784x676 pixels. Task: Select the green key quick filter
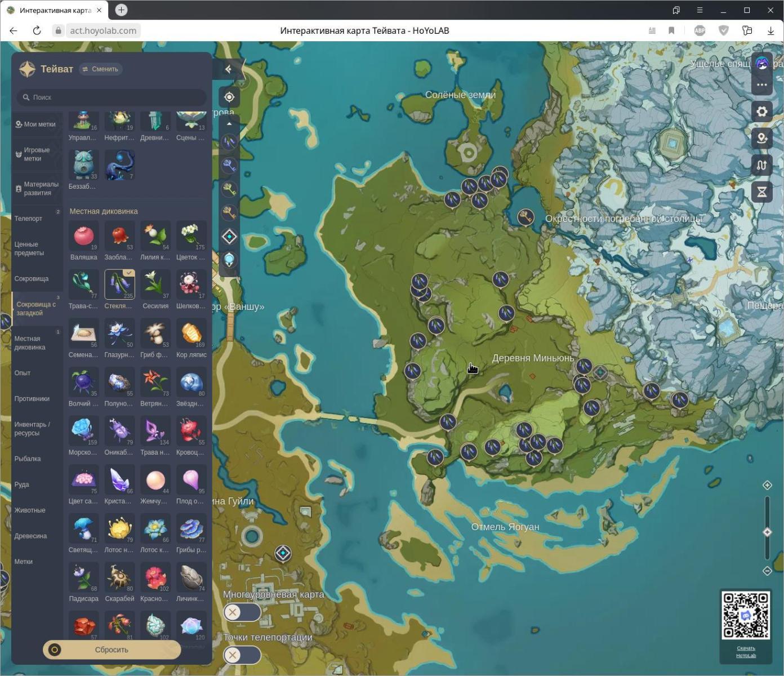[229, 189]
